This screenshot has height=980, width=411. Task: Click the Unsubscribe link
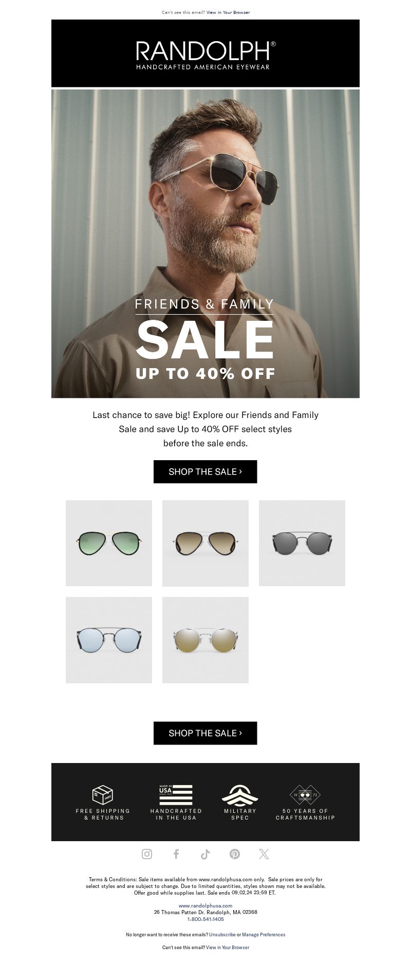222,935
